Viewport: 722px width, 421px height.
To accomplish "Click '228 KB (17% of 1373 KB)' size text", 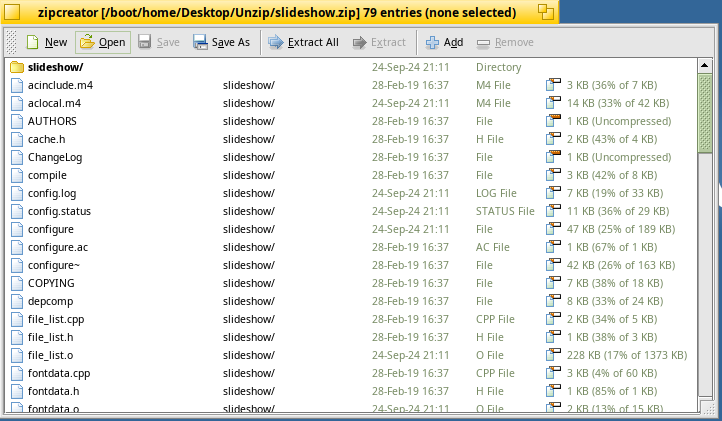I will [x=627, y=355].
